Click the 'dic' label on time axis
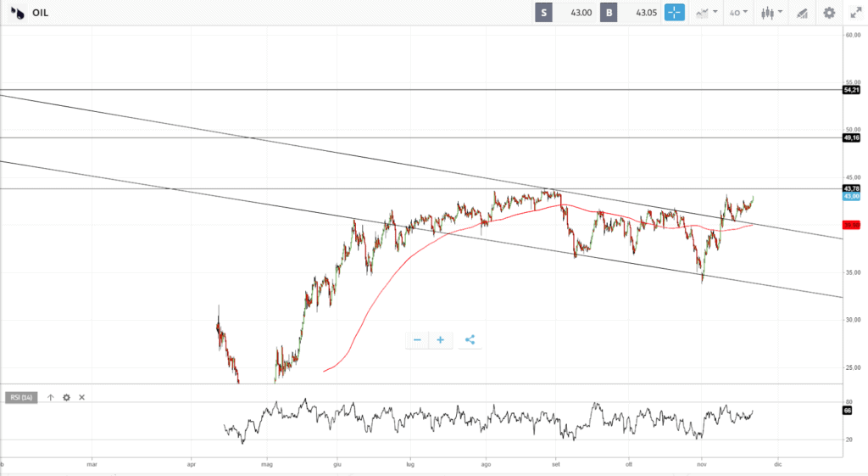The width and height of the screenshot is (868, 476). [778, 464]
